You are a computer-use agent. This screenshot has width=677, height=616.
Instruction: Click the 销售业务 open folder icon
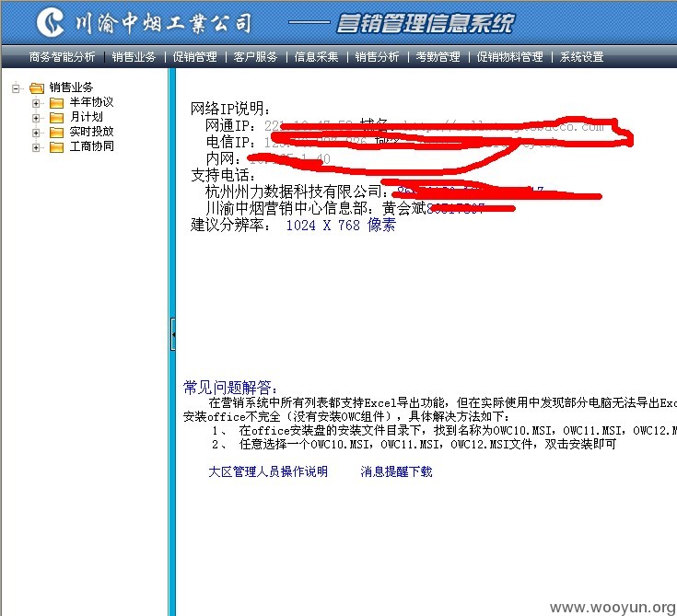[x=37, y=88]
